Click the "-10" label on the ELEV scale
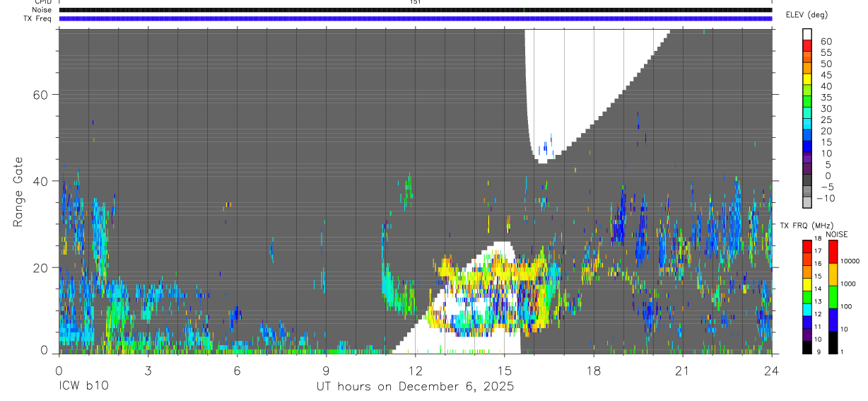868x401 pixels. coord(825,198)
